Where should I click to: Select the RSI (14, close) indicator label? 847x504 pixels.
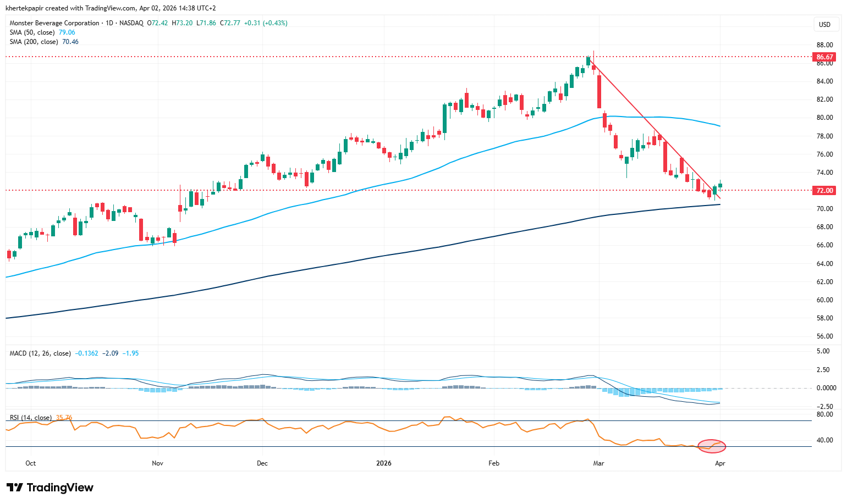[31, 418]
